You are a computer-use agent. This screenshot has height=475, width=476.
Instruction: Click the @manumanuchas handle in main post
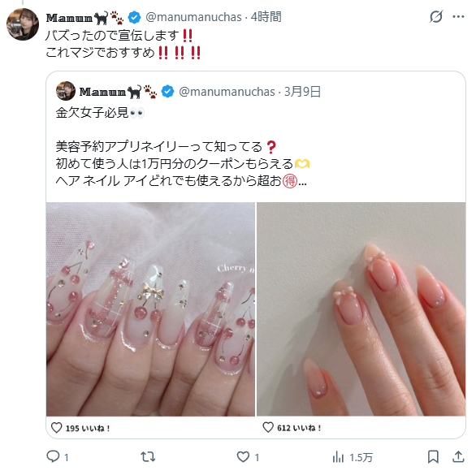click(x=193, y=17)
